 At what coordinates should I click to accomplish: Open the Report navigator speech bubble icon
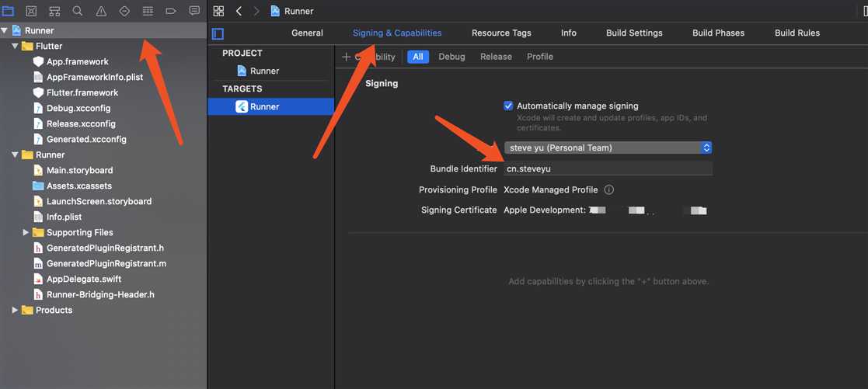point(194,11)
